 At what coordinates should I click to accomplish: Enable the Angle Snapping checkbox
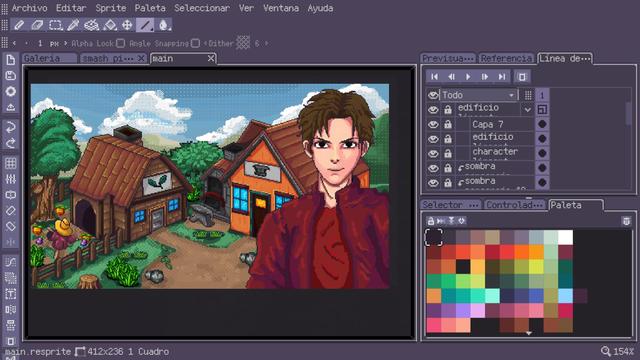[x=196, y=43]
